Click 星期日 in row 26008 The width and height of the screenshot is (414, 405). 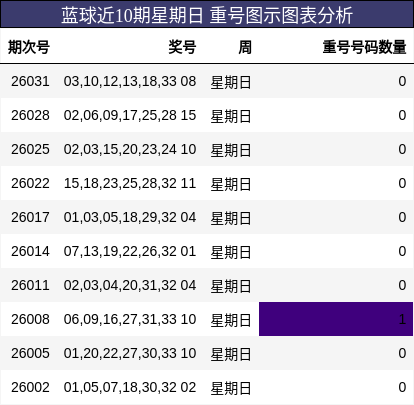pyautogui.click(x=231, y=320)
